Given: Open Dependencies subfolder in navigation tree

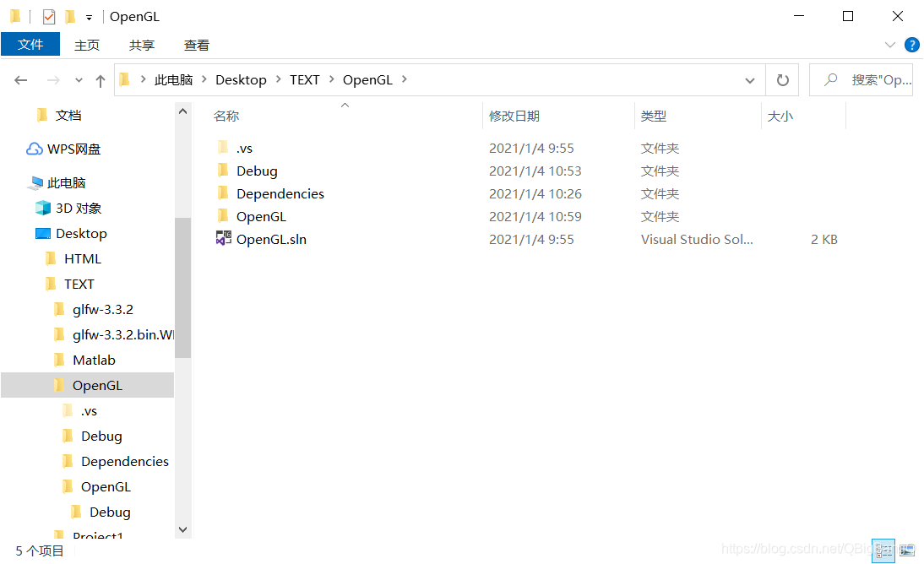Looking at the screenshot, I should click(125, 462).
